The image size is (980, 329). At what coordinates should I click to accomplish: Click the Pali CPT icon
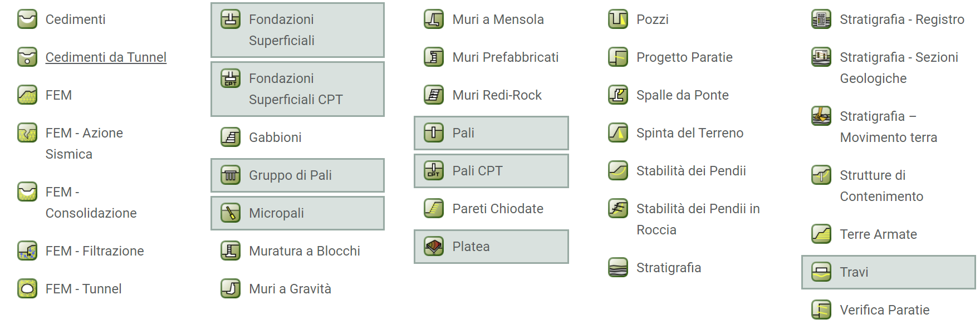[x=434, y=171]
